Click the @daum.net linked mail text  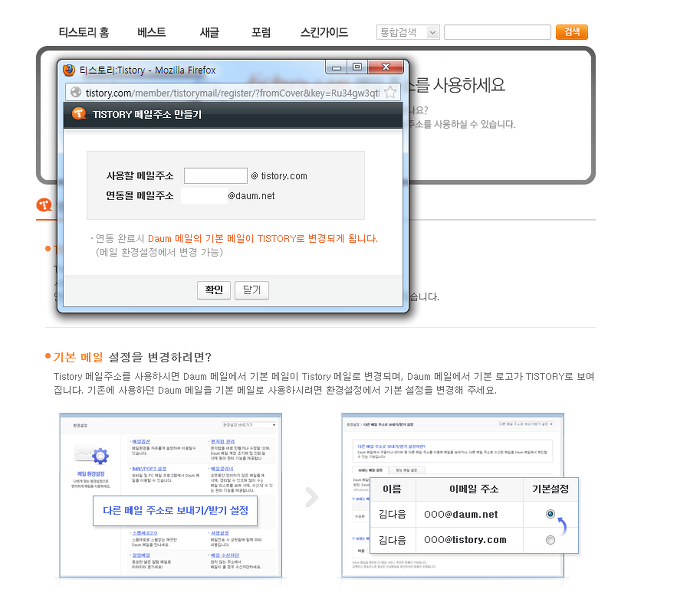pyautogui.click(x=251, y=196)
